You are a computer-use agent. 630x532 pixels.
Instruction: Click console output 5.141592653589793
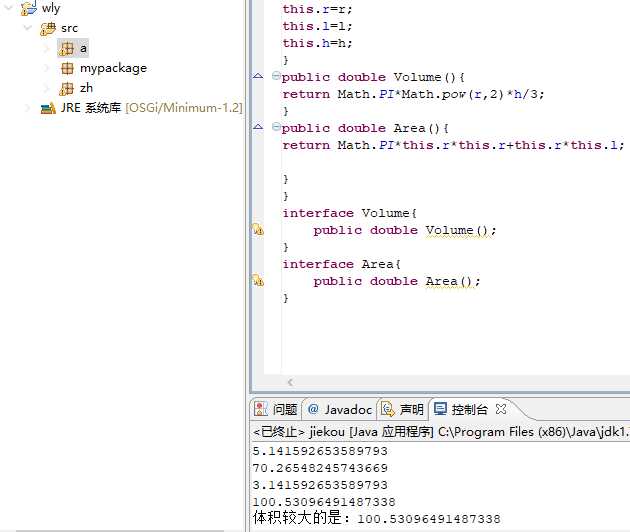click(320, 451)
